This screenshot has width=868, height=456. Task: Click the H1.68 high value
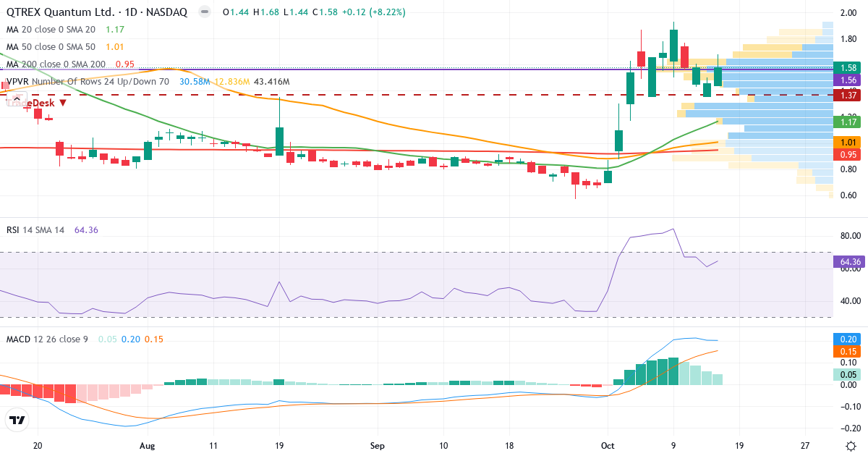coord(265,12)
